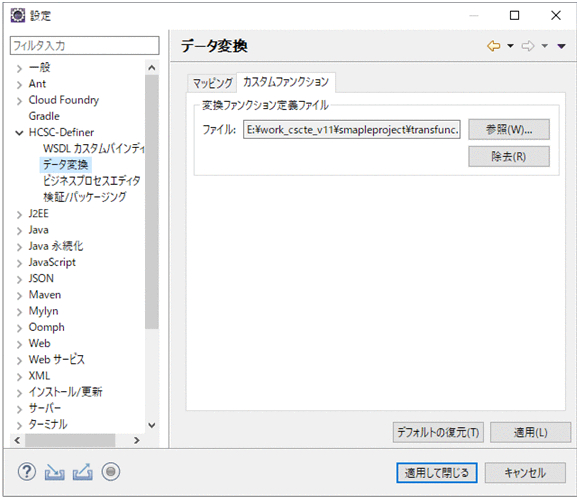Click the import preferences icon
This screenshot has width=580, height=500.
54,472
